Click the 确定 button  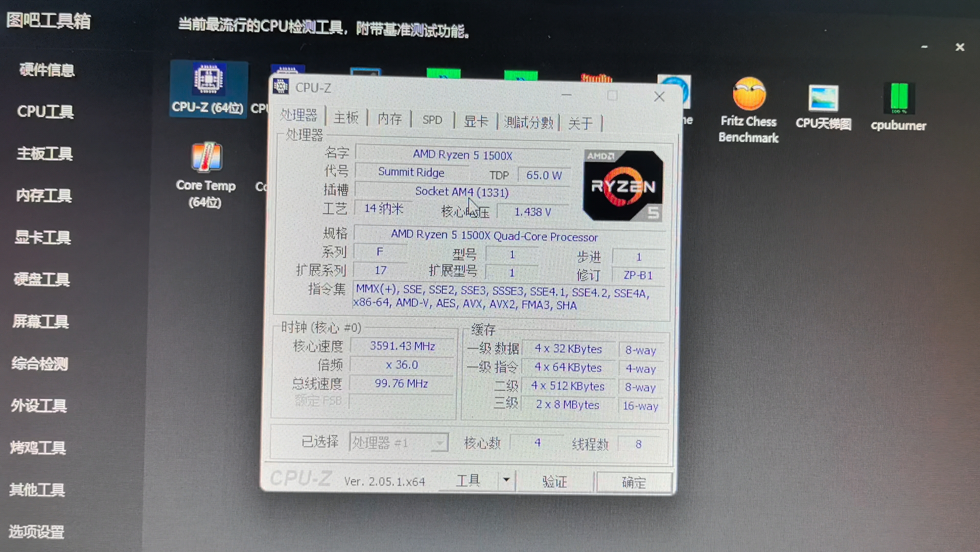coord(634,482)
